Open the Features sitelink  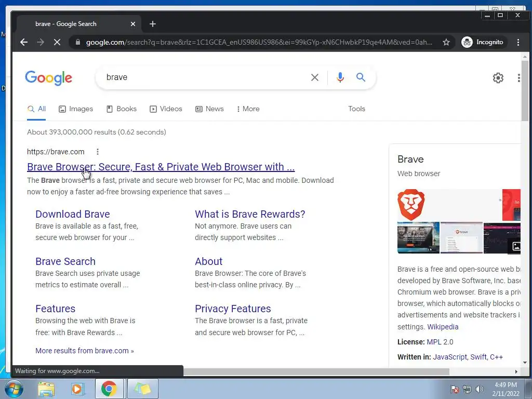pos(55,309)
